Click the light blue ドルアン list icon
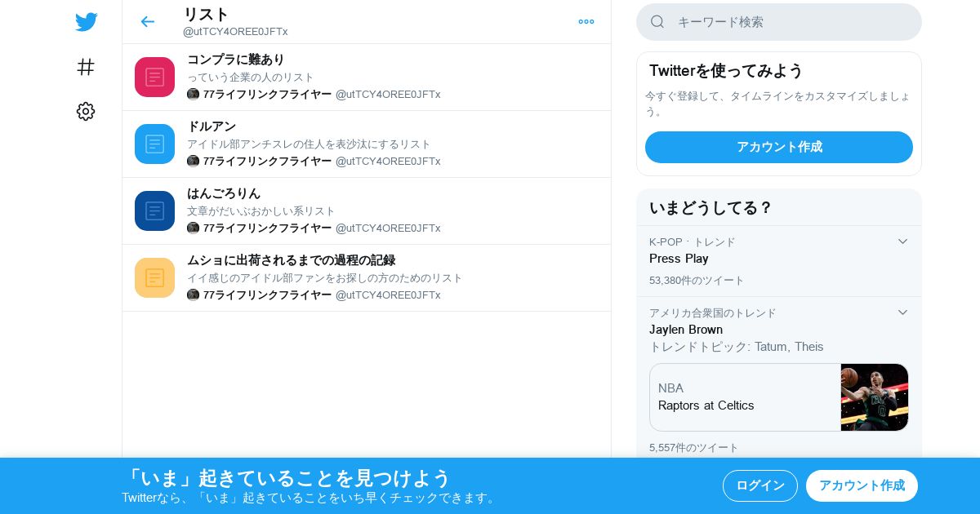980x514 pixels. pos(154,144)
